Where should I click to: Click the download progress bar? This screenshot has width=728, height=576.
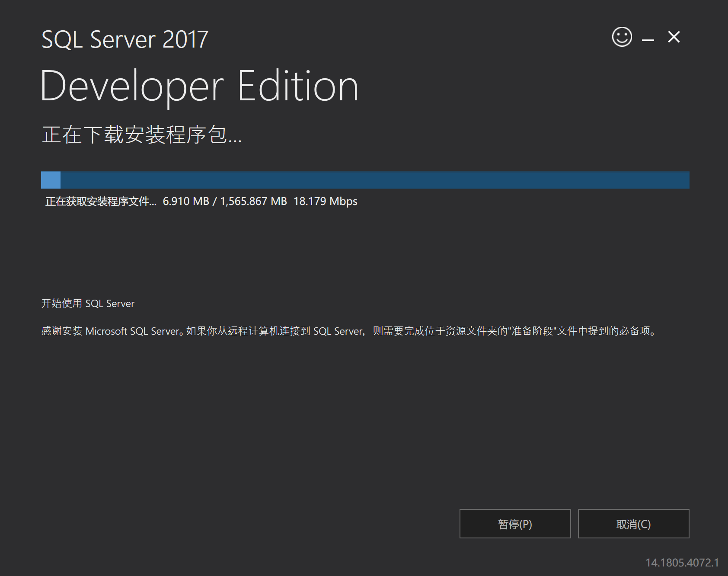[365, 179]
